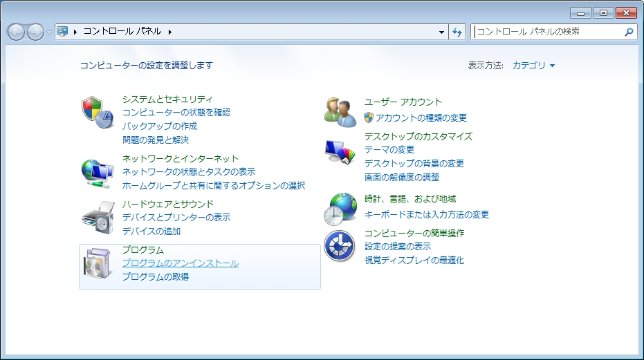The width and height of the screenshot is (644, 360).
Task: Click the User Accounts people icon
Action: (x=340, y=113)
